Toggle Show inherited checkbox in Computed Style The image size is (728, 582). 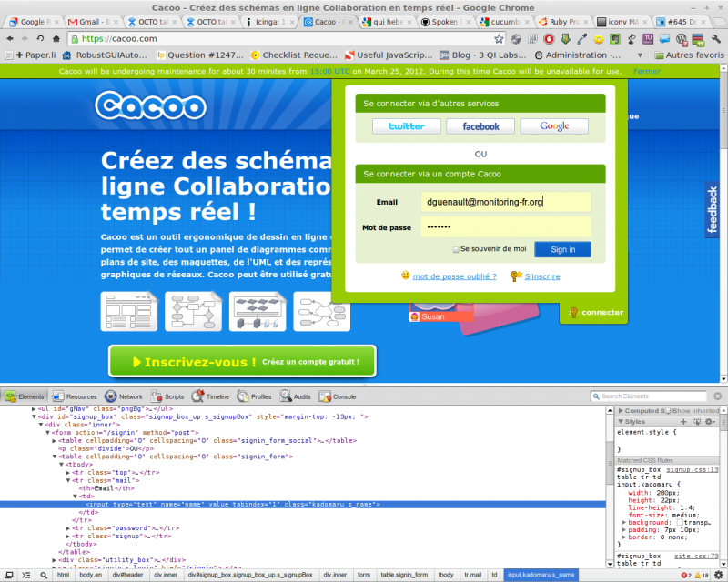669,411
